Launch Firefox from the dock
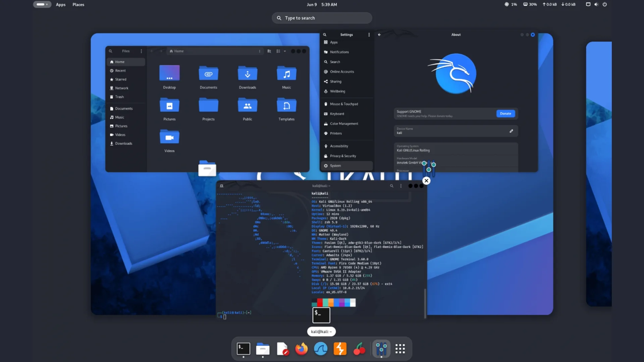Image resolution: width=644 pixels, height=362 pixels. tap(301, 349)
